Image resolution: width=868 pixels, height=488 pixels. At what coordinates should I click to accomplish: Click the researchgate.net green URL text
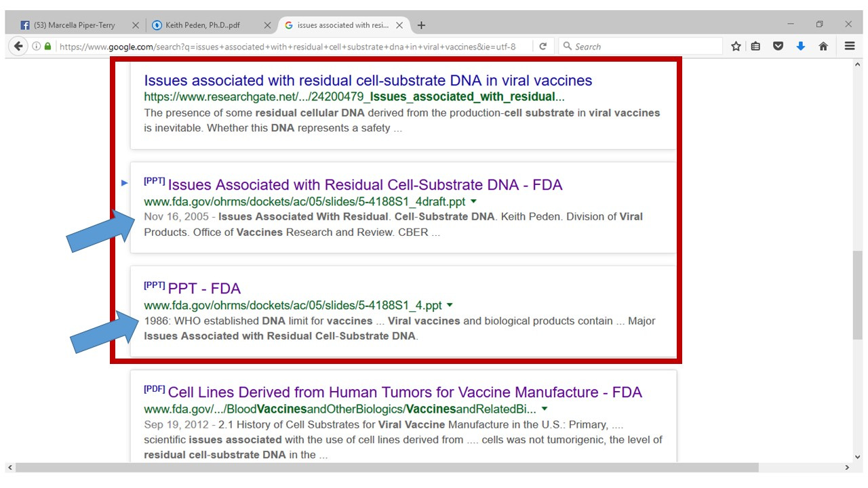click(354, 96)
